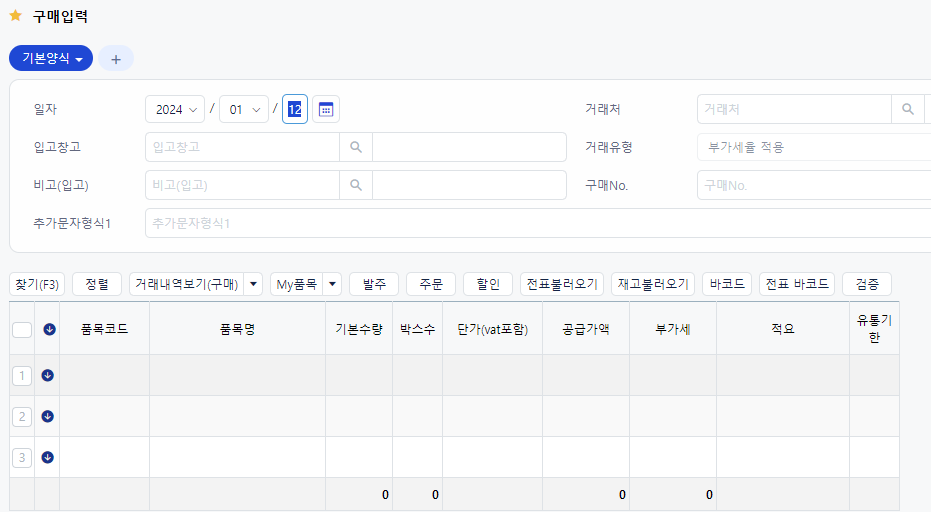931x512 pixels.
Task: Click the down-arrow icon in row 3
Action: (48, 457)
